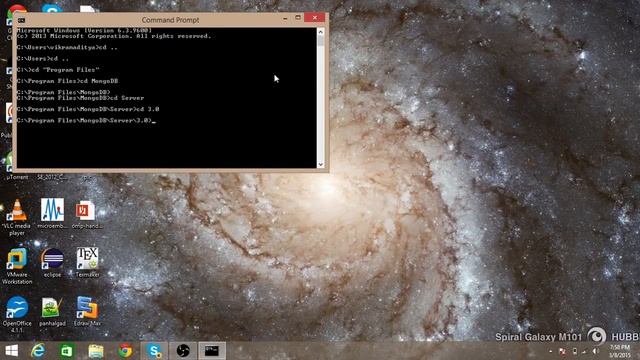Launch the OpenOffice 4.1.1 desktop shortcut

[x=17, y=314]
